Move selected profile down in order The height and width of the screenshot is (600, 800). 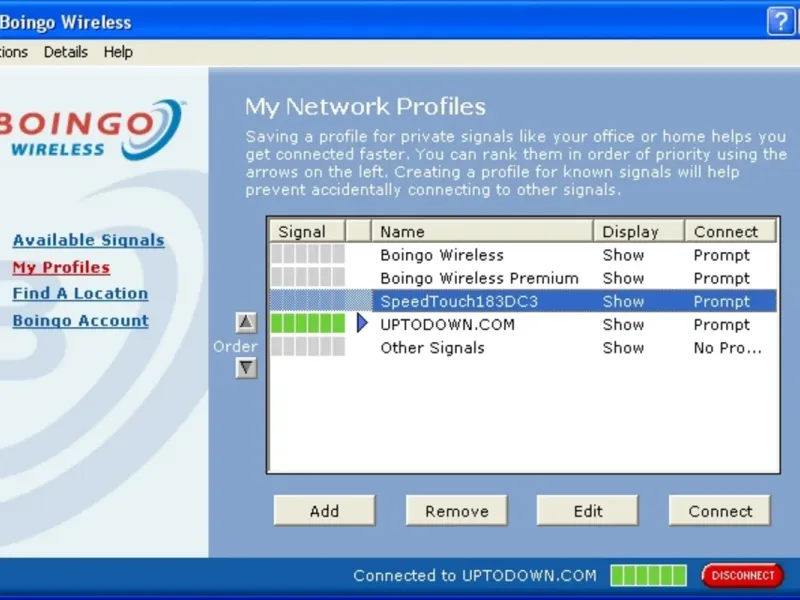[246, 367]
